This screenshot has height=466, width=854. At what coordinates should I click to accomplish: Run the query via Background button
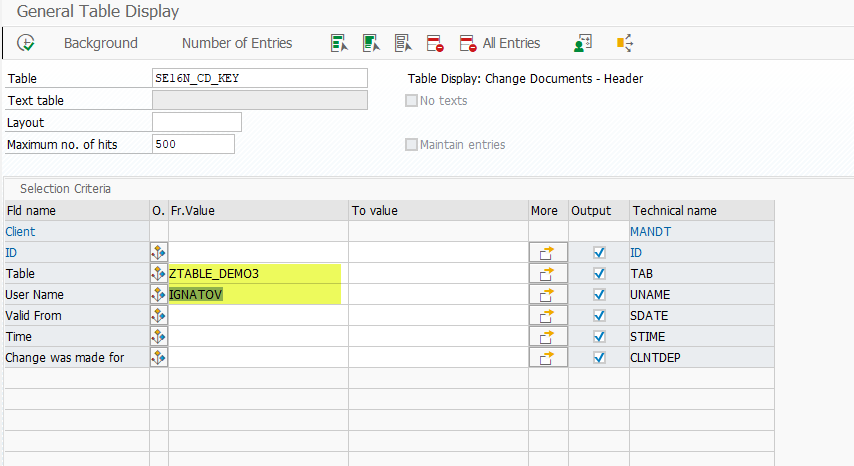[101, 43]
